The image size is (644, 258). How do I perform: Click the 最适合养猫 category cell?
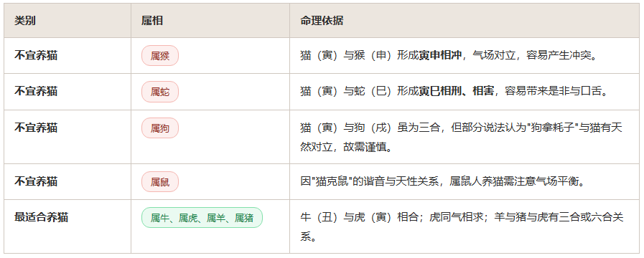(41, 217)
